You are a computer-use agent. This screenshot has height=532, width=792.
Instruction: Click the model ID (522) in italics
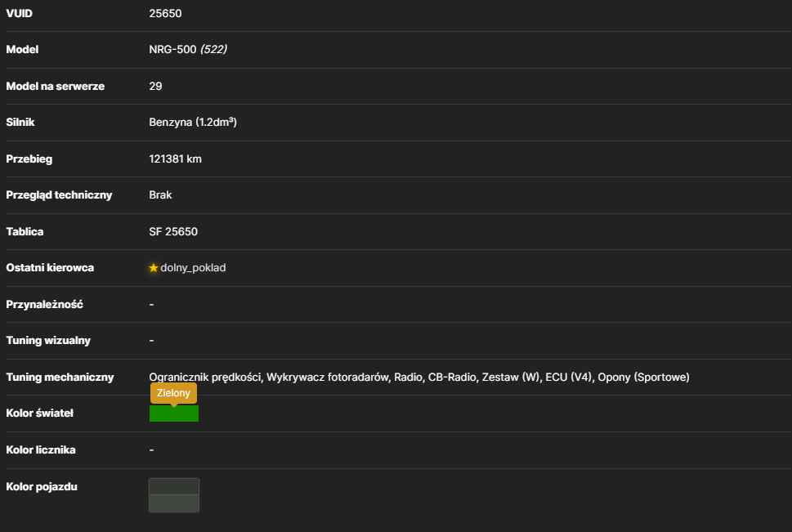tap(213, 50)
